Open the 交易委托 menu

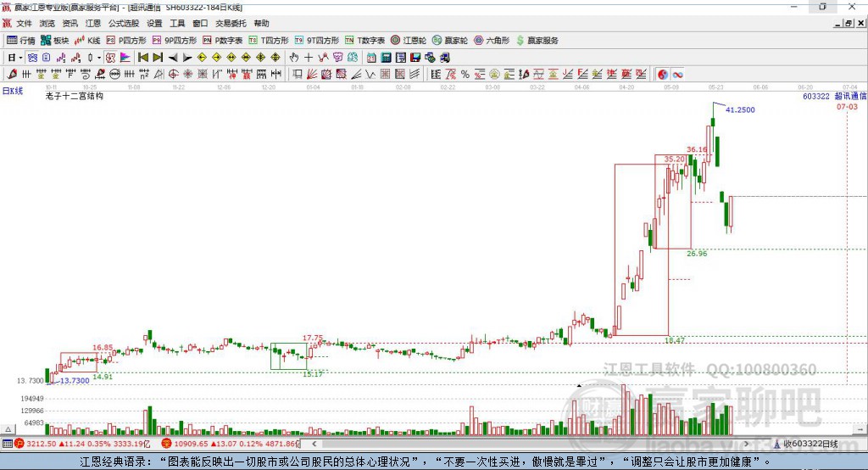[231, 23]
